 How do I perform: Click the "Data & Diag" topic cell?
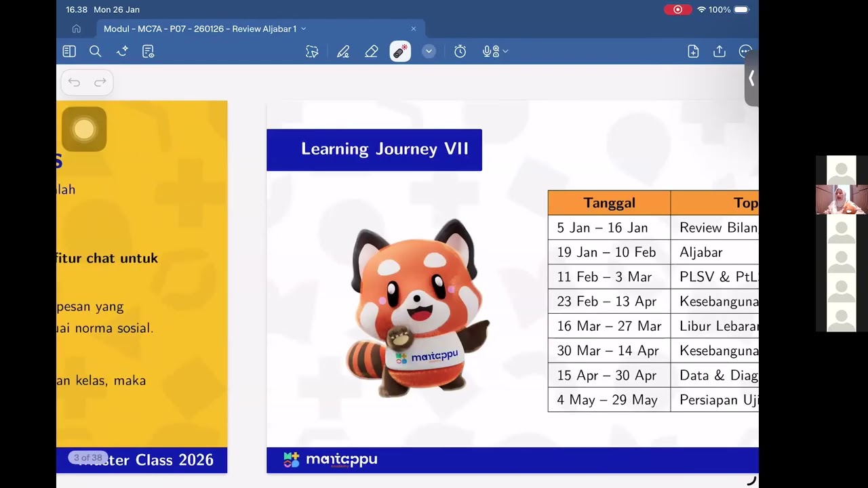pos(715,375)
